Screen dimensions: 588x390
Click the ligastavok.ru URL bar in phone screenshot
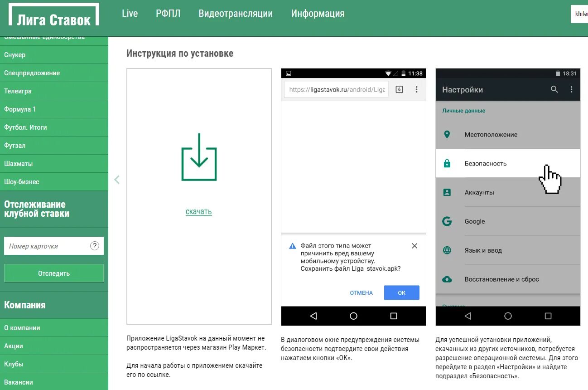tap(336, 89)
